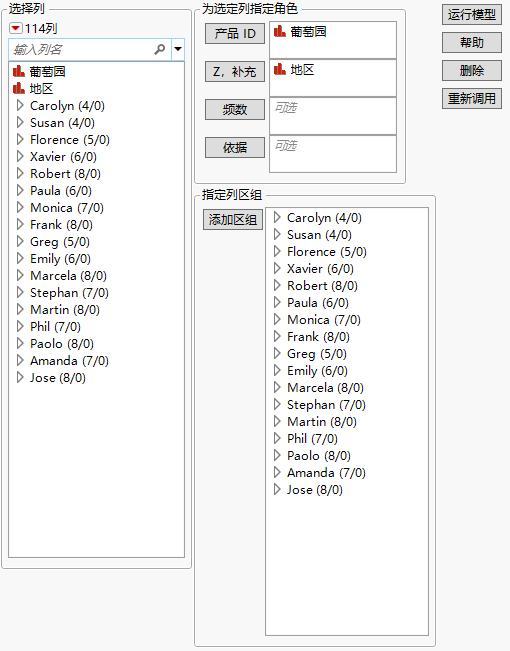Image resolution: width=510 pixels, height=651 pixels.
Task: Click the empty 依据 optional drop box
Action: pos(333,154)
